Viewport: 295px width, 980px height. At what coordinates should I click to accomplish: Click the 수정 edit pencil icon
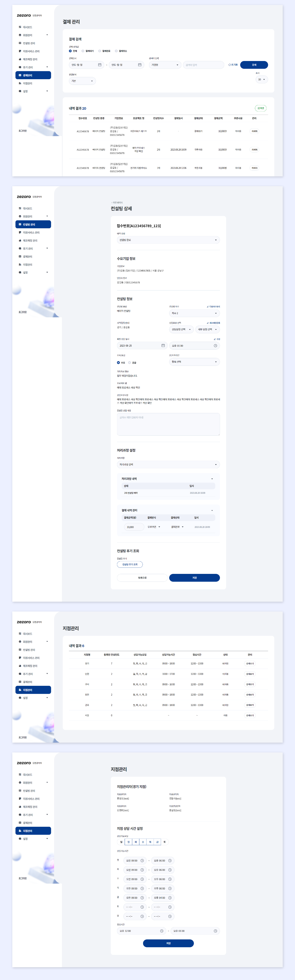[x=215, y=339]
